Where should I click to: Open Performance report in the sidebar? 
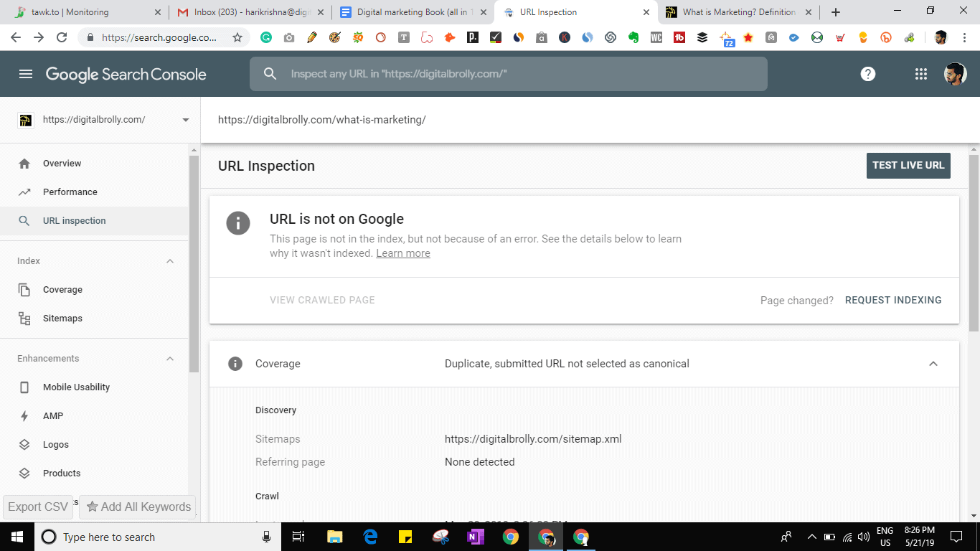point(94,192)
